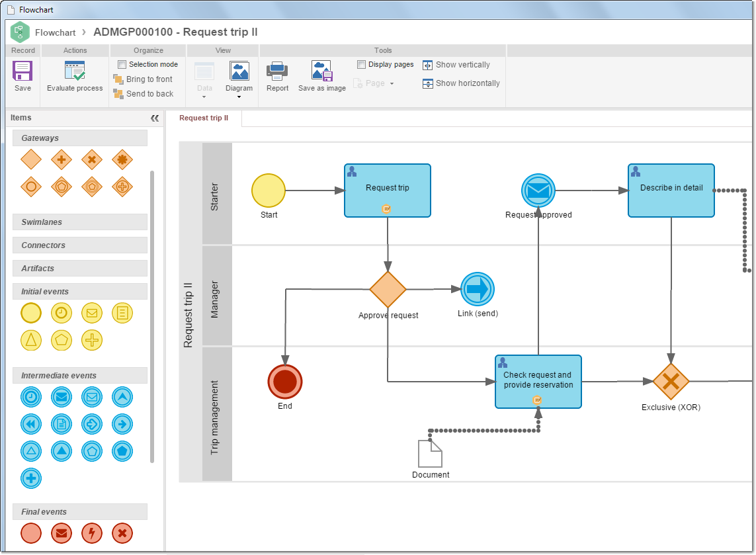Screen dimensions: 756x555
Task: Select the Approve request gateway
Action: [x=388, y=289]
